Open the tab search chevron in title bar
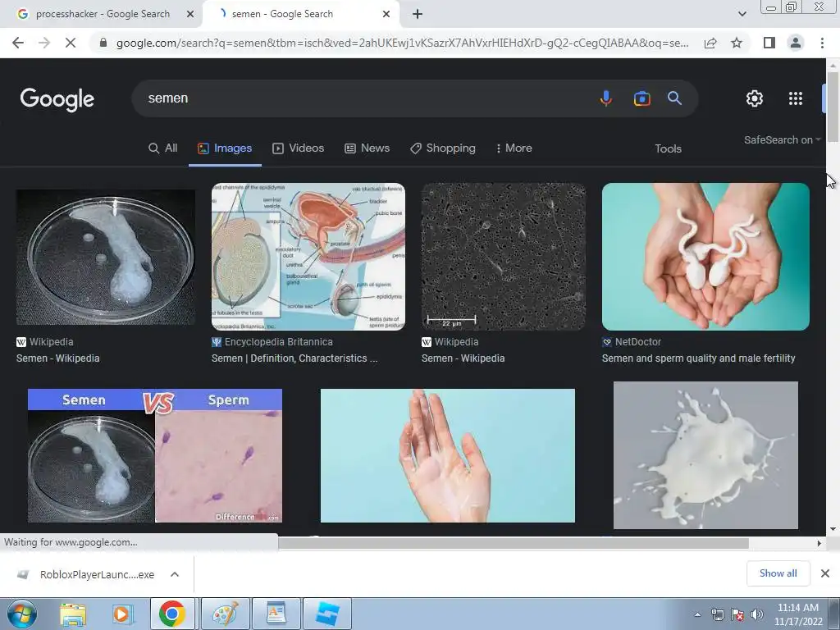 coord(742,14)
